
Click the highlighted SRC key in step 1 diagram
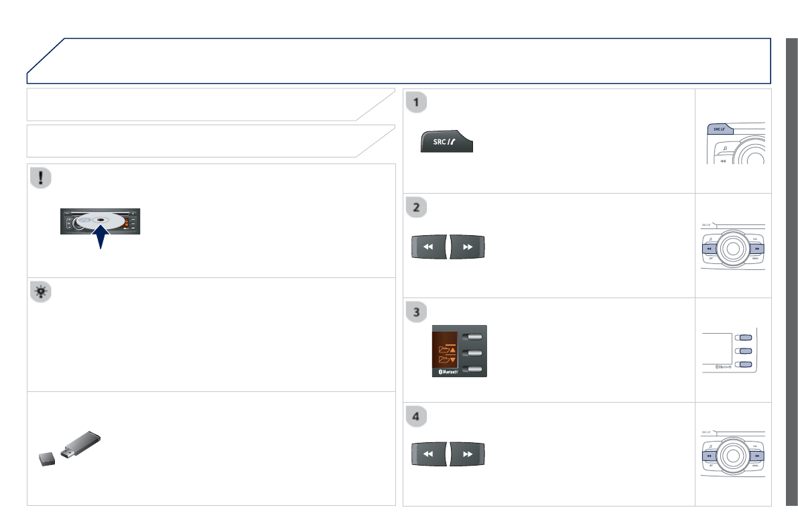(720, 129)
